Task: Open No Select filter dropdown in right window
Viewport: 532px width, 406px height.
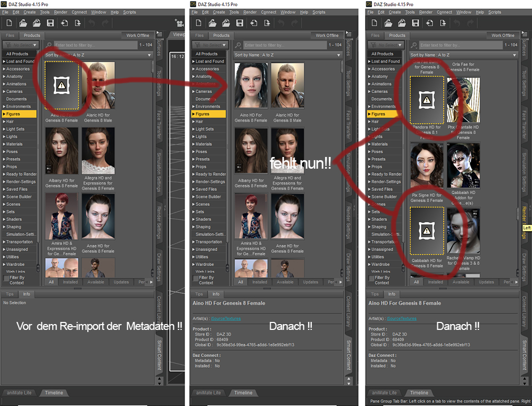Action: click(x=386, y=45)
